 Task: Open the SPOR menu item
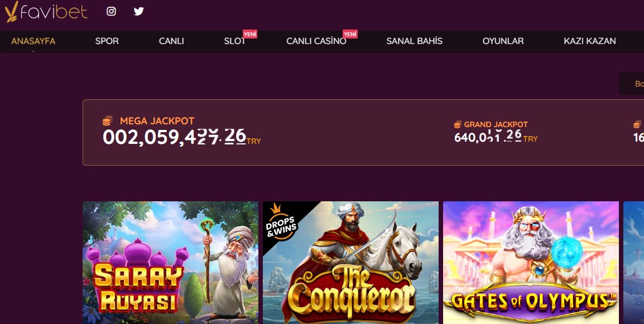tap(107, 41)
